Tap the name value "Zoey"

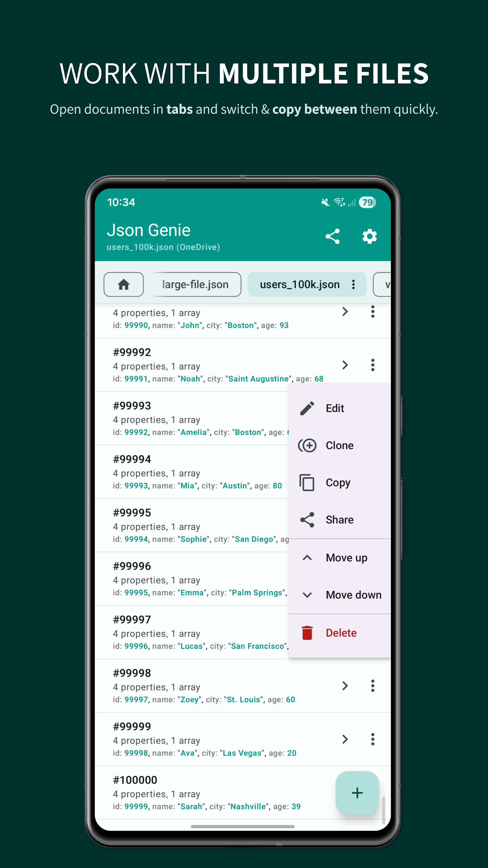(189, 700)
